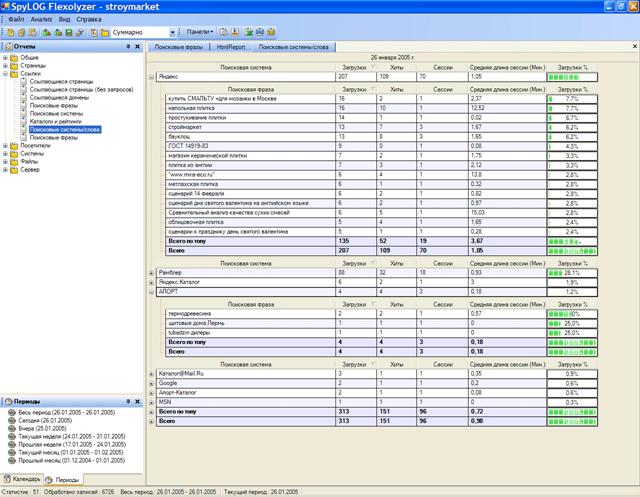Viewport: 640px width, 497px height.
Task: Close the Отчеты panel with its X
Action: [x=138, y=47]
